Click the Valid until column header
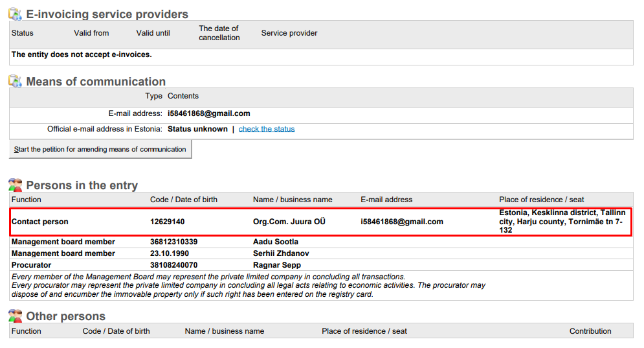 point(153,33)
